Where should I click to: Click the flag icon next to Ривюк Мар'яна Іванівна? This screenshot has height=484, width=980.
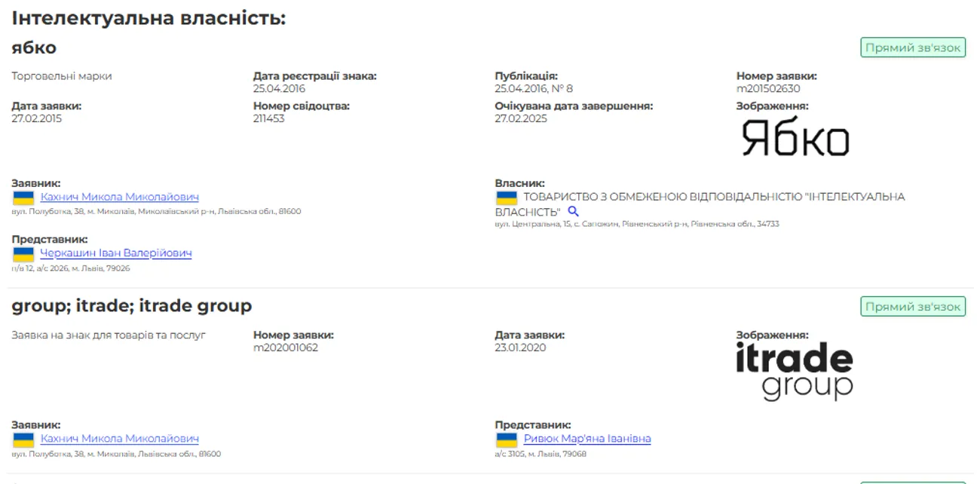pyautogui.click(x=506, y=440)
